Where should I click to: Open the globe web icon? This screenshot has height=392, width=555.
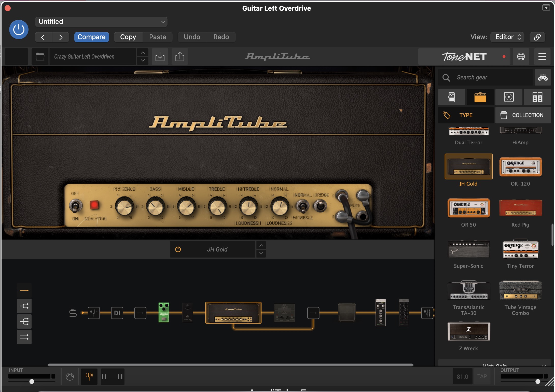point(521,57)
